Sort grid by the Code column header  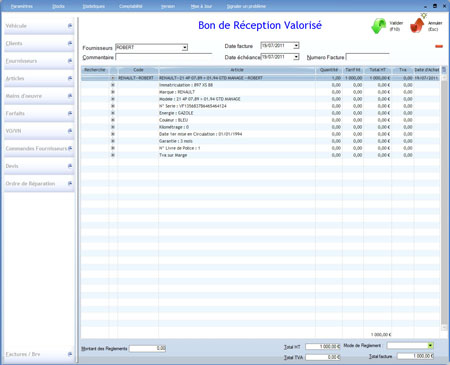click(x=138, y=70)
